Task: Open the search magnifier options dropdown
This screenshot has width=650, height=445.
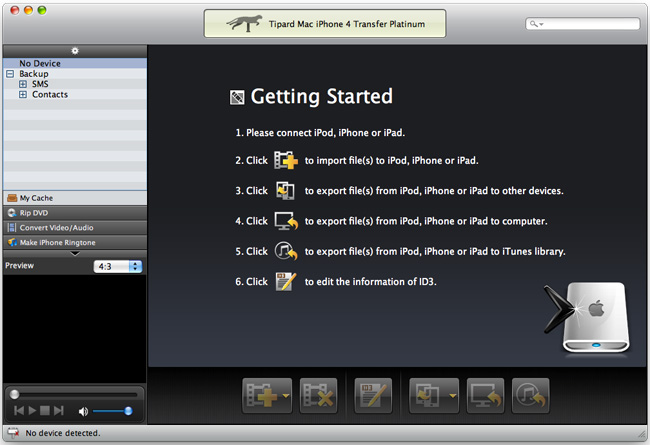Action: tap(537, 24)
